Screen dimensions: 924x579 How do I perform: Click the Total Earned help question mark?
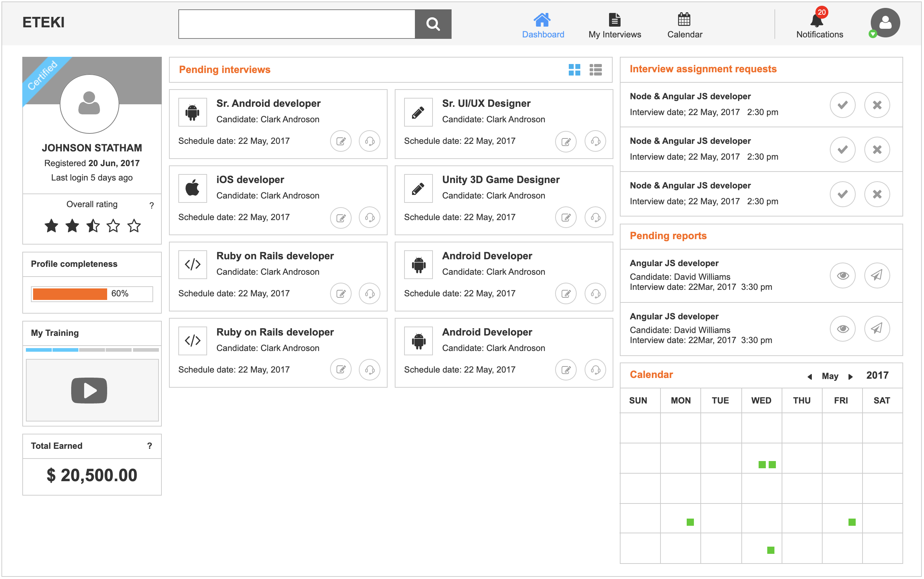[150, 446]
